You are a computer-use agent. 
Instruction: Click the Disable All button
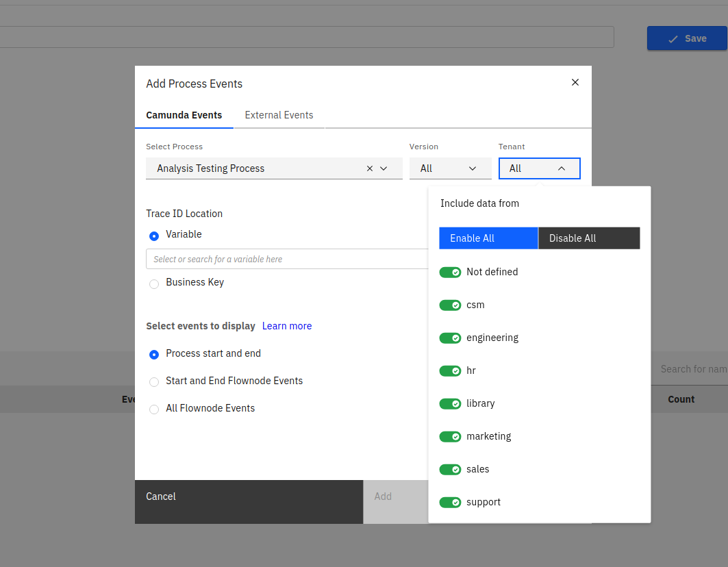click(589, 238)
